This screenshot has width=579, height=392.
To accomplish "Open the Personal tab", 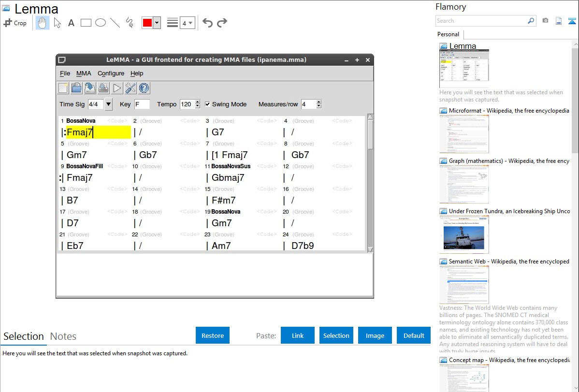I will click(448, 34).
